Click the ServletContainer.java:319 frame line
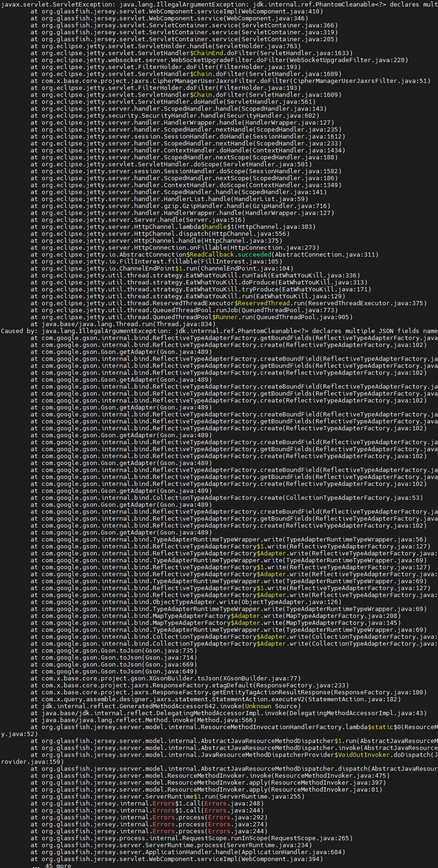This screenshot has height=868, width=438. [184, 32]
